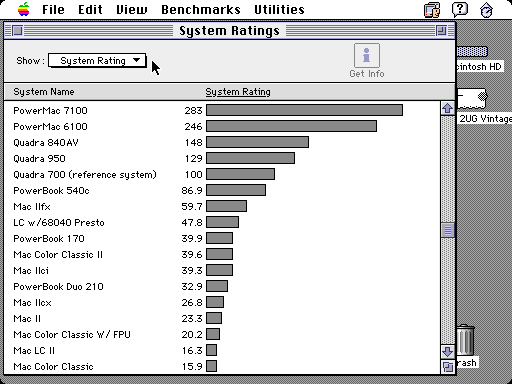Open the Application switcher menu icon
Viewport: 512px width, 384px height.
[486, 10]
